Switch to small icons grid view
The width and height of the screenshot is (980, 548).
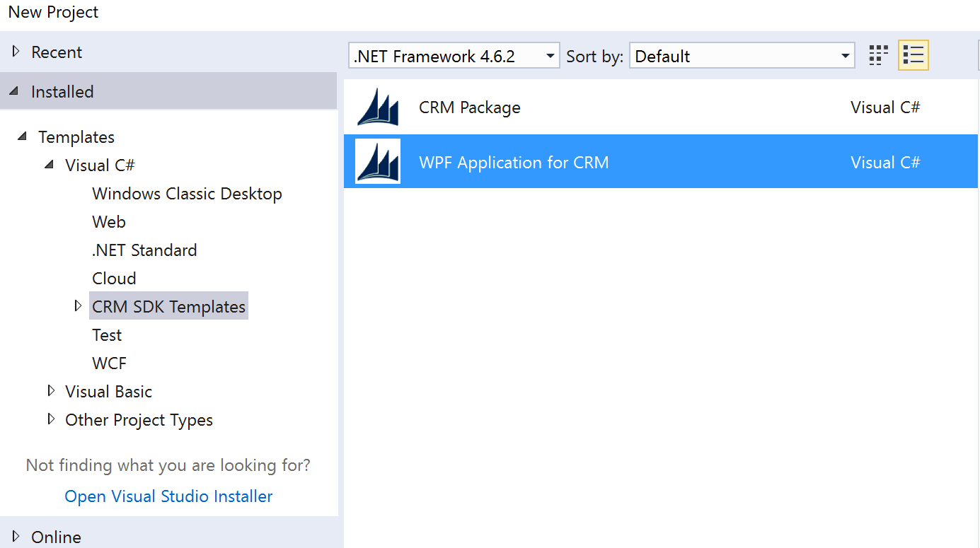point(878,56)
